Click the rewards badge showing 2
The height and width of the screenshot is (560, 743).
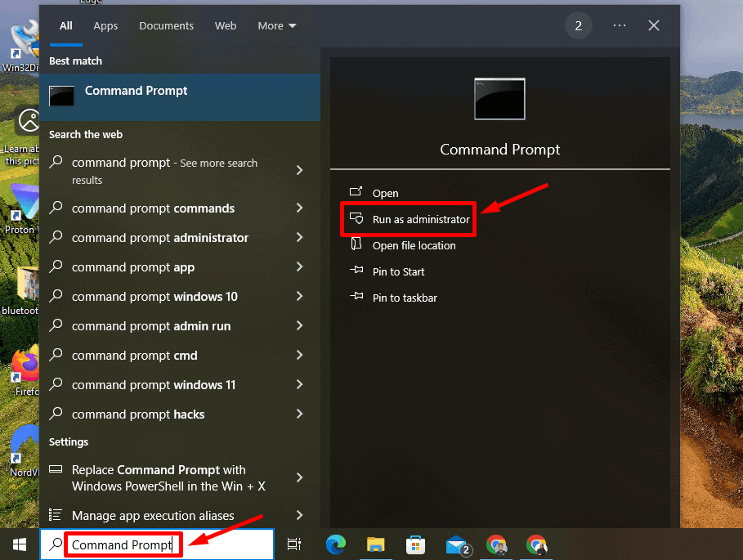578,25
